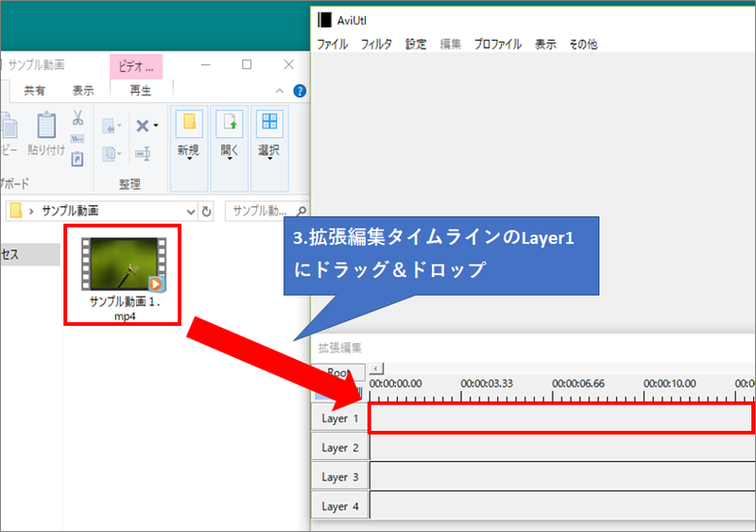The image size is (756, 532).
Task: Maximize the Explorer window
Action: 247,64
